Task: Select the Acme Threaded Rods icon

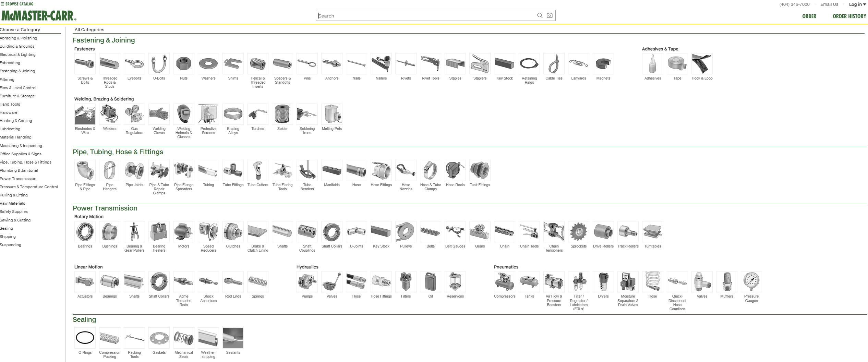Action: coord(184,282)
